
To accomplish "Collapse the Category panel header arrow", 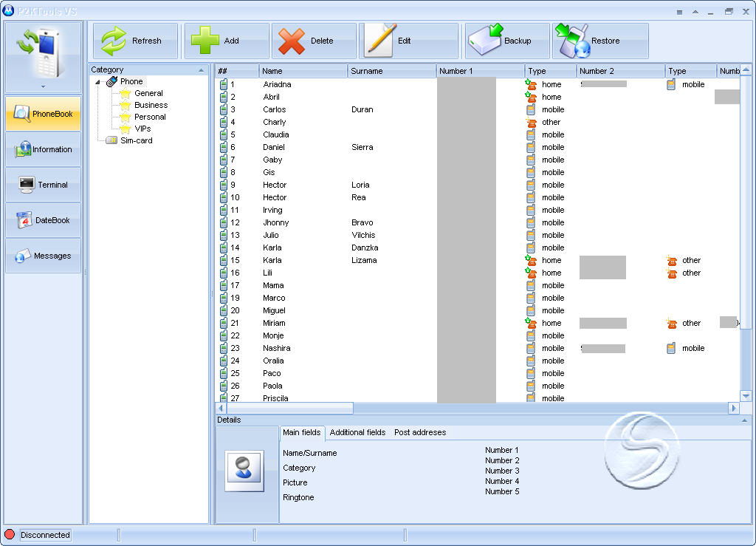I will pos(201,70).
